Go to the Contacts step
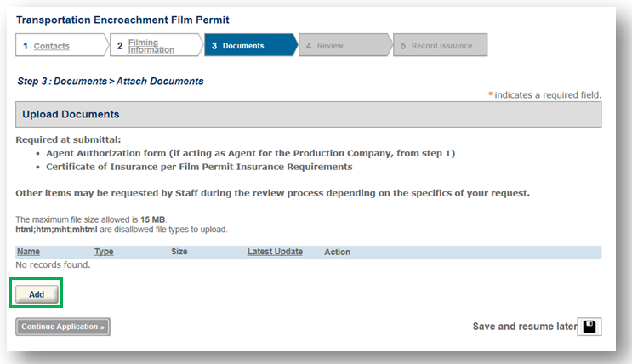 51,46
